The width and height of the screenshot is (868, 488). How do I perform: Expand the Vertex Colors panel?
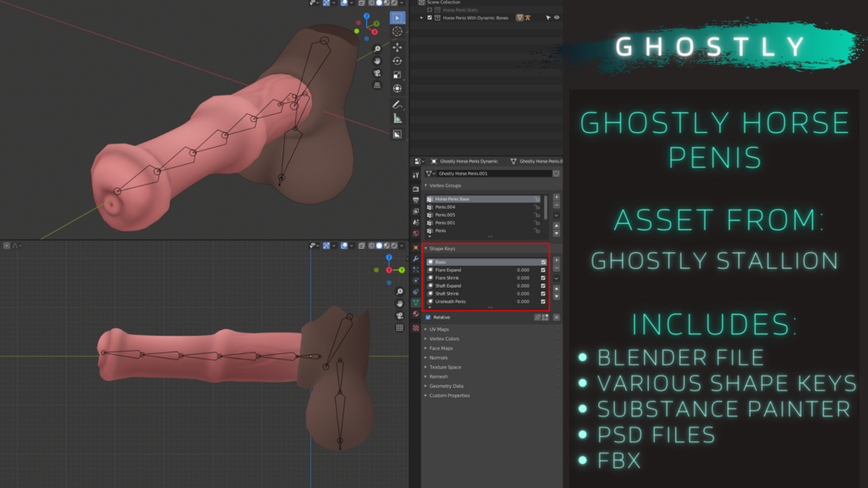coord(426,339)
